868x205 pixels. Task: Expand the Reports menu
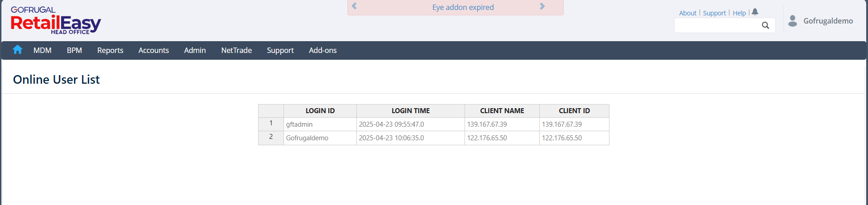(110, 50)
